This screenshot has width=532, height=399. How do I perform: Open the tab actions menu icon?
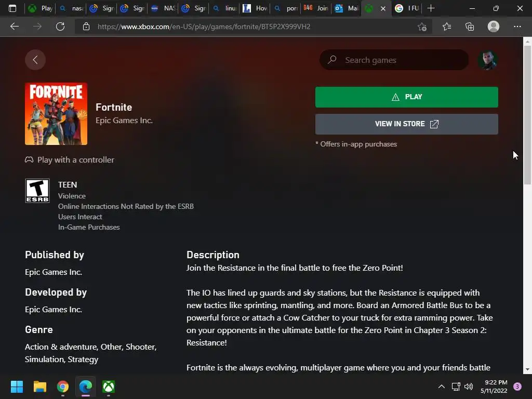(x=12, y=8)
